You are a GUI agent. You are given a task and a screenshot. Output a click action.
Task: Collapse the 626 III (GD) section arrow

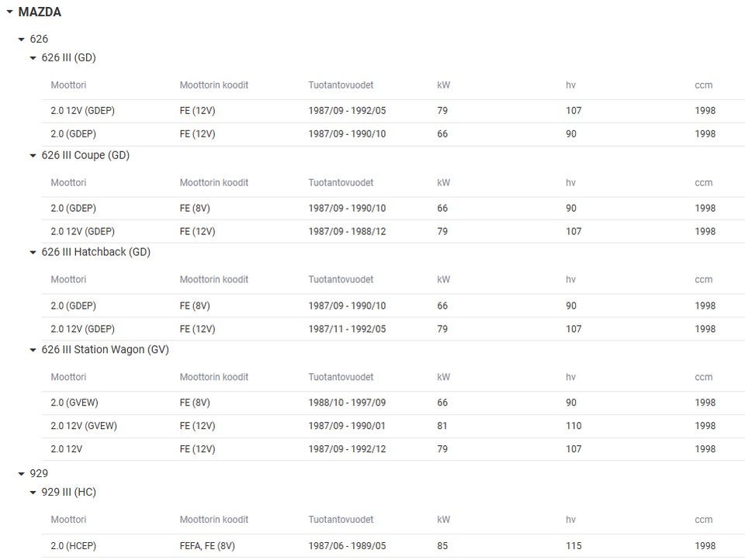[33, 58]
